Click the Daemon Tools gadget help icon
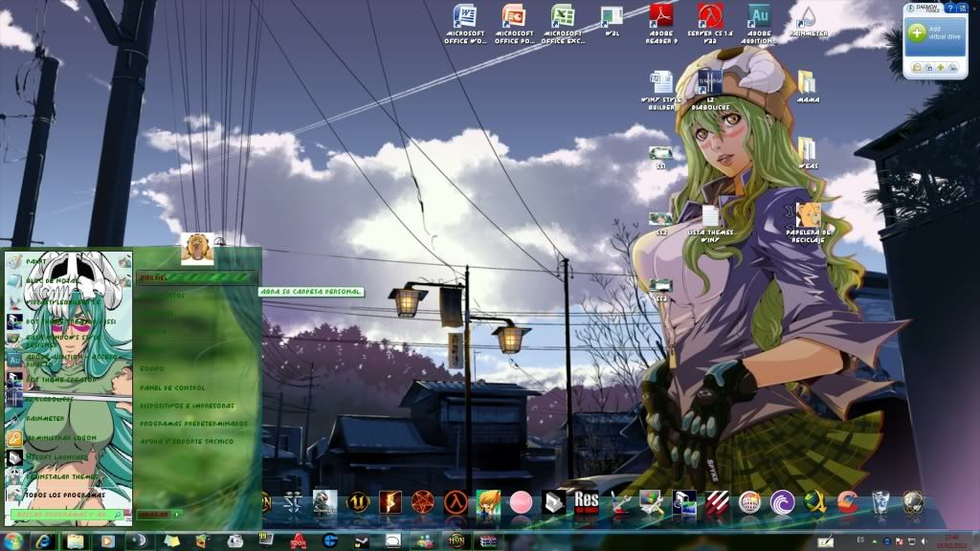Screen dimensions: 980x551 click(950, 8)
